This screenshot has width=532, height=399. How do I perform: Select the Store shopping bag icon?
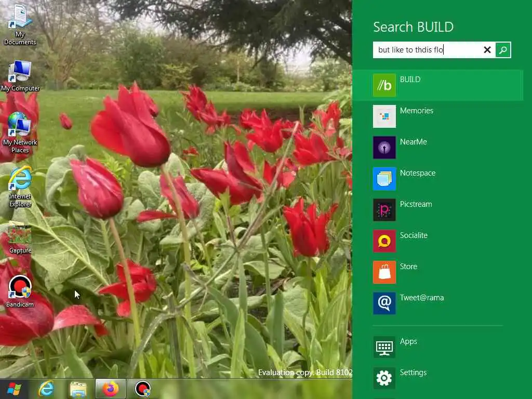click(x=384, y=272)
